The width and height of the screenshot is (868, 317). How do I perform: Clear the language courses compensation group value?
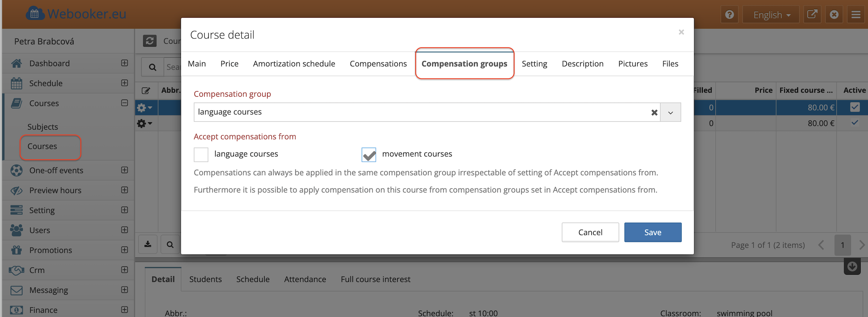[654, 112]
